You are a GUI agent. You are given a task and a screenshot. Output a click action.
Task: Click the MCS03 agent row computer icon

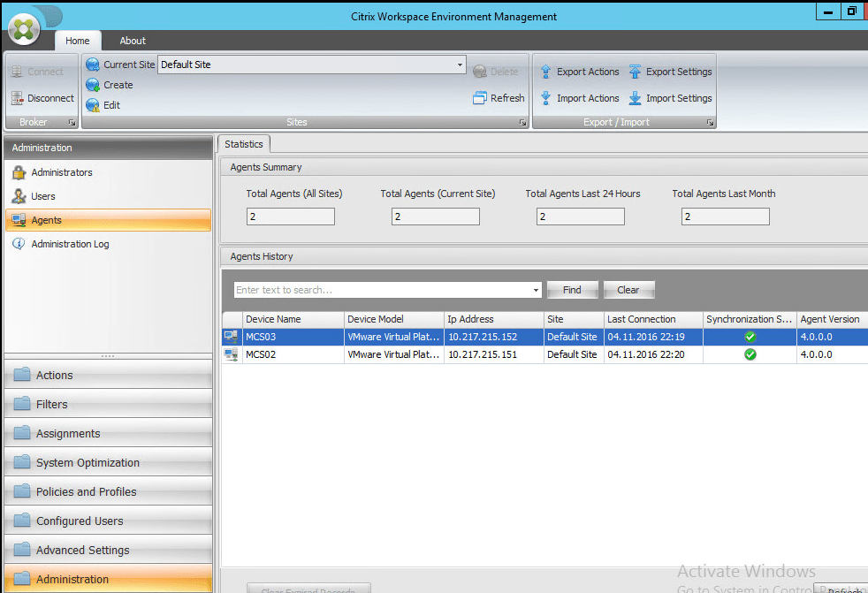click(232, 336)
